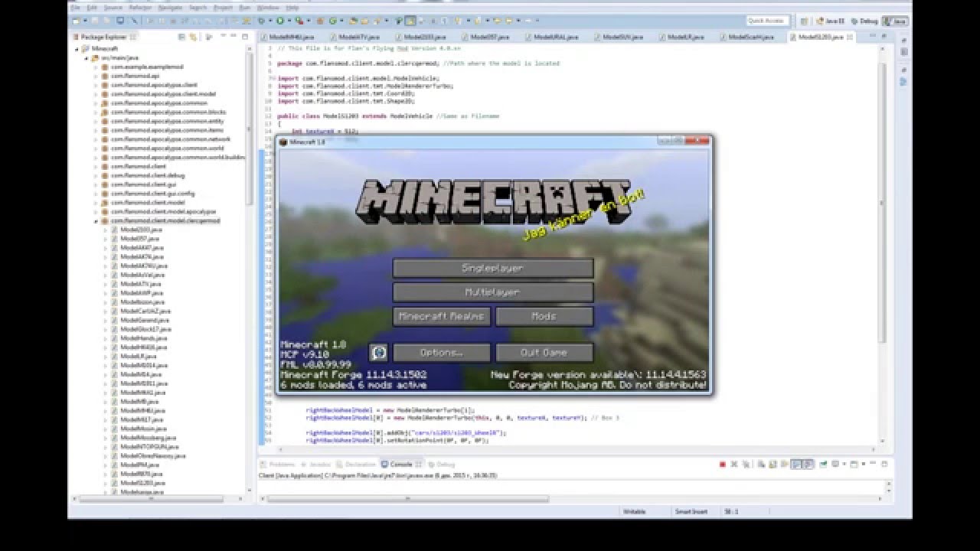
Task: Open Minecraft Options menu
Action: pyautogui.click(x=442, y=353)
